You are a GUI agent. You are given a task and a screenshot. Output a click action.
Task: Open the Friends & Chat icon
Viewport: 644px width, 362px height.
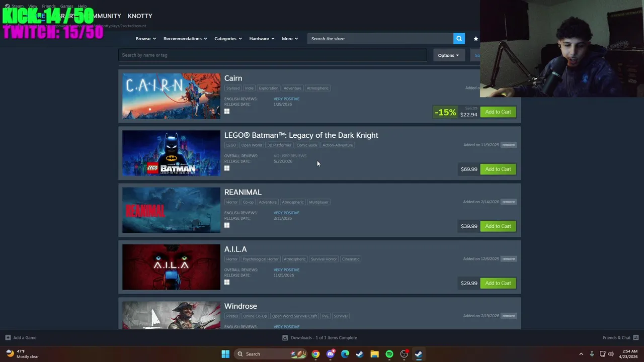point(636,337)
